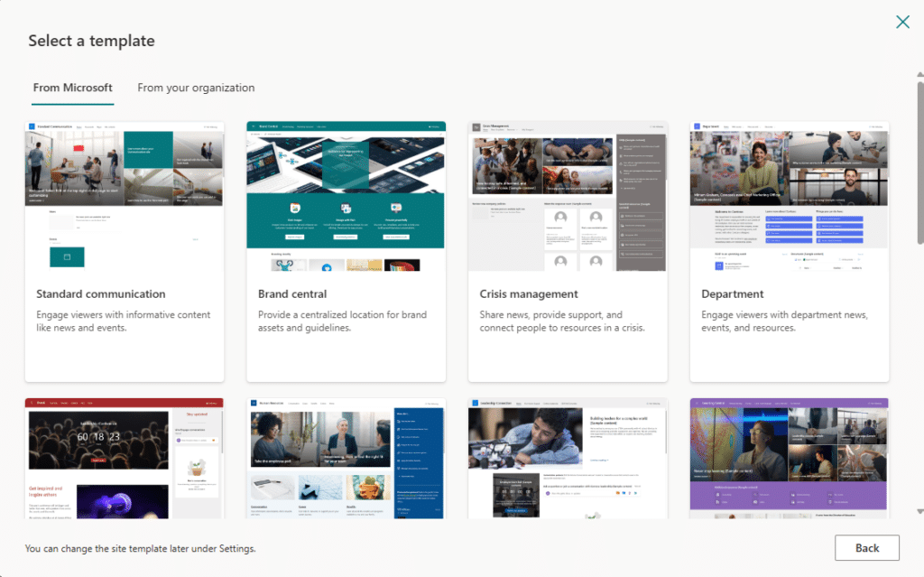
Task: Click the Standard communication title text
Action: 101,293
